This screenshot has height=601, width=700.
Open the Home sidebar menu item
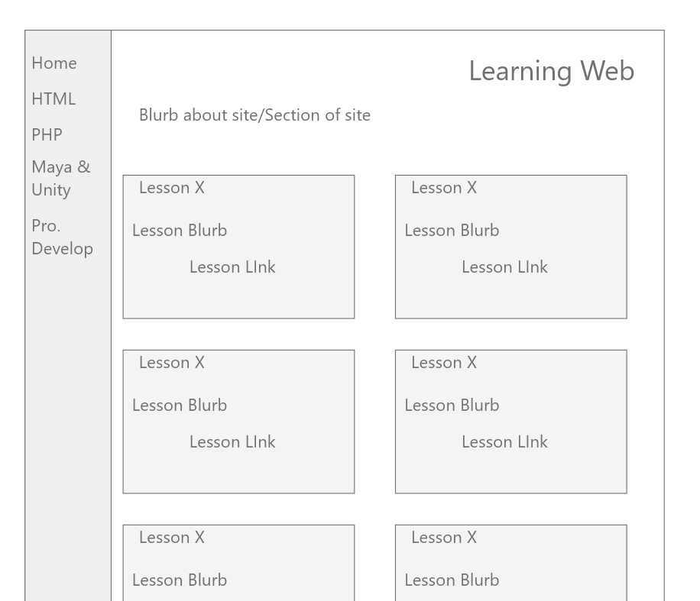[54, 63]
